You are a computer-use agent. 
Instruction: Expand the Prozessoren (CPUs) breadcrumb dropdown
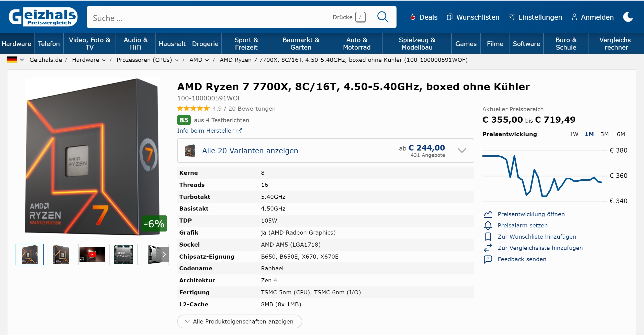[x=177, y=60]
